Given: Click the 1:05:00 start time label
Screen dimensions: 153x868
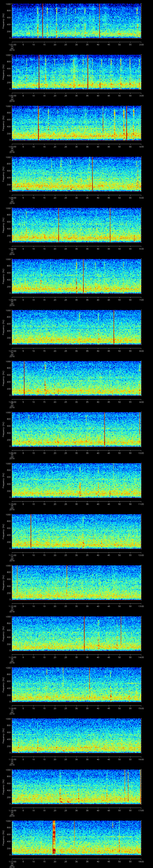Looking at the screenshot, I should click(12, 249).
